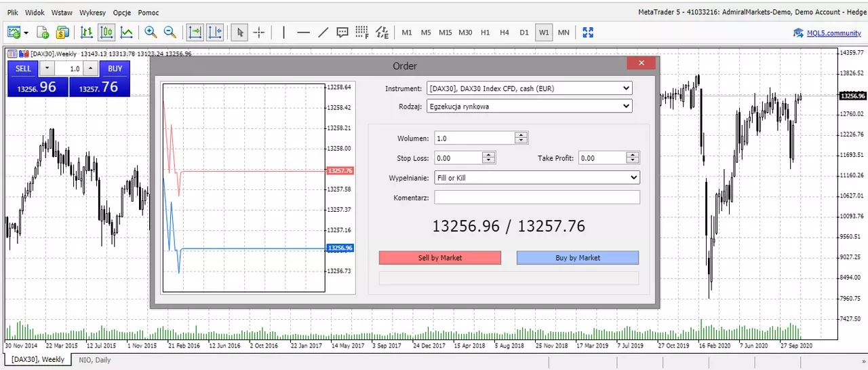Open the Plik menu

click(13, 12)
